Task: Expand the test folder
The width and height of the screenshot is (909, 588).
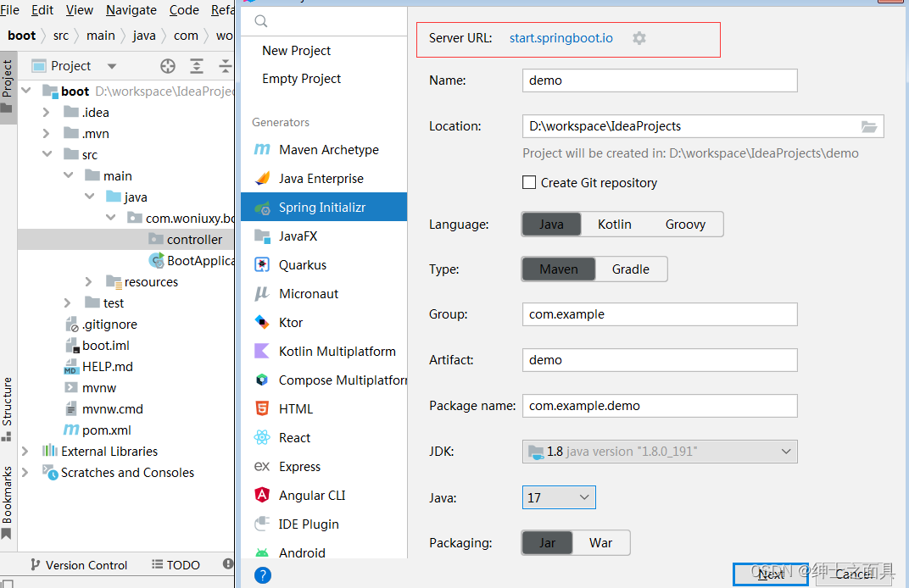Action: [67, 303]
